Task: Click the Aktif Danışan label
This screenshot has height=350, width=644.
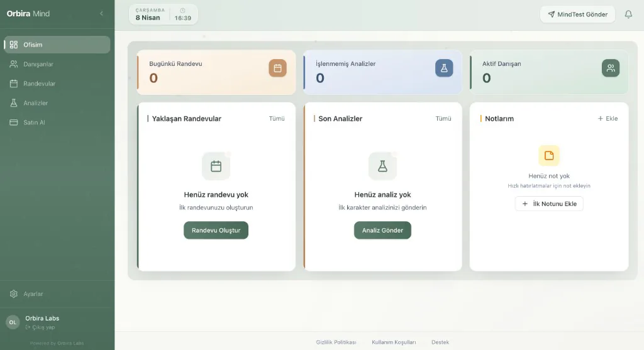Action: coord(501,63)
